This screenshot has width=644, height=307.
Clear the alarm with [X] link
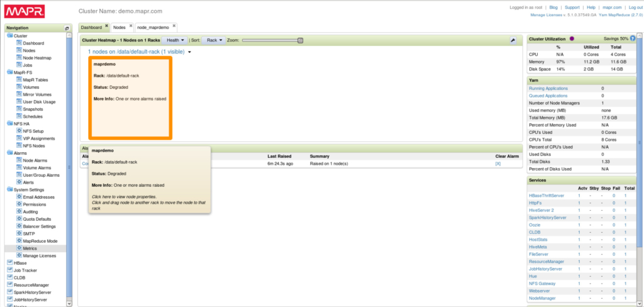498,164
